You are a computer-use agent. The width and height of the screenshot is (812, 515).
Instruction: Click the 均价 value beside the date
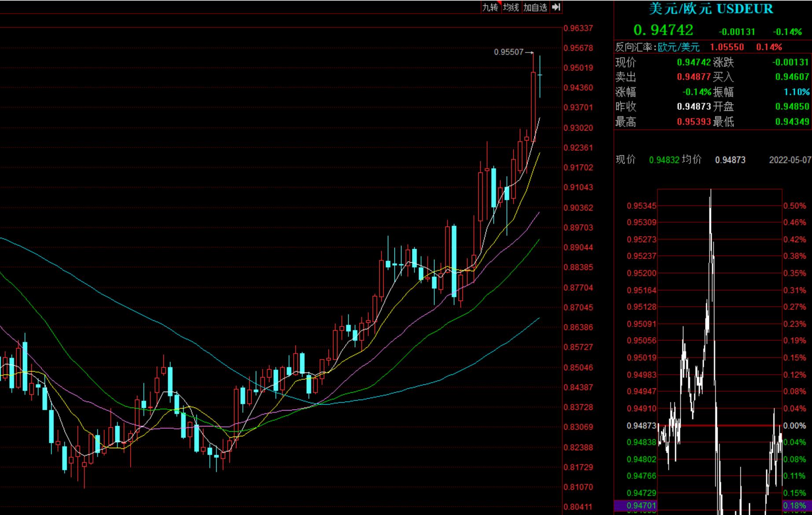coord(730,160)
